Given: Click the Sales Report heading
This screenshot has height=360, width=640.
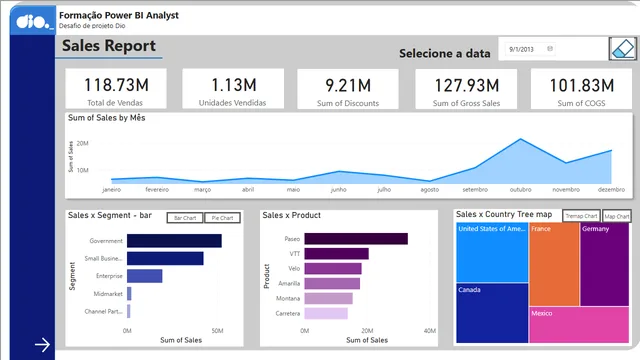Looking at the screenshot, I should [109, 46].
